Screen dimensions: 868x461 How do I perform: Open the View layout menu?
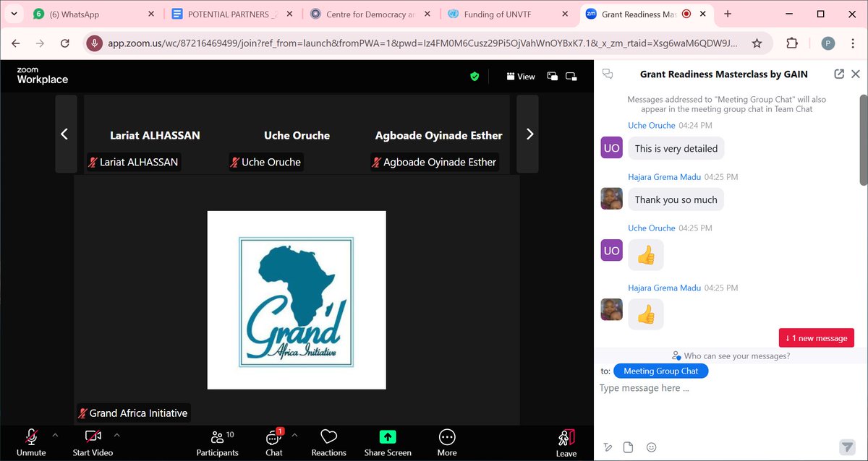click(x=521, y=76)
